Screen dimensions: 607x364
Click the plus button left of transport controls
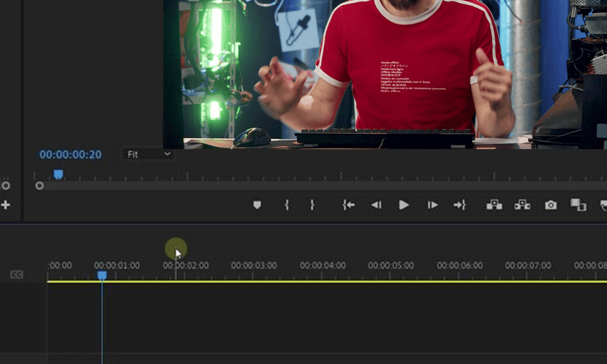point(6,205)
